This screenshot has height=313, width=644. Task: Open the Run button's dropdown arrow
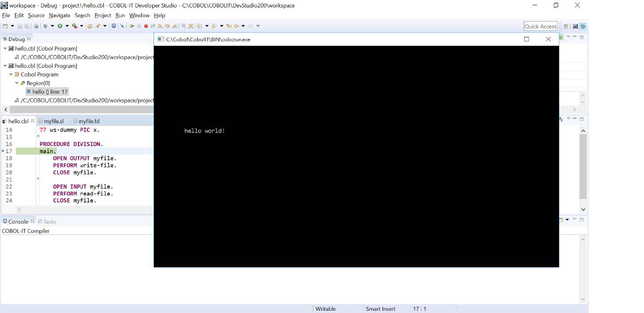pyautogui.click(x=67, y=26)
